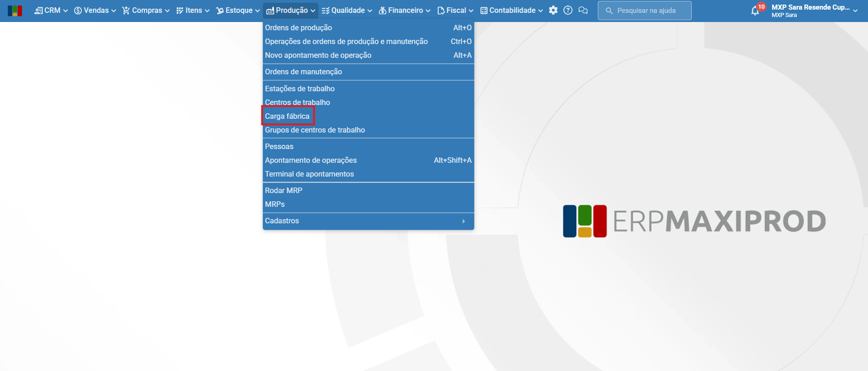Viewport: 868px width, 371px height.
Task: Expand the Estoque menu chevron
Action: 257,11
